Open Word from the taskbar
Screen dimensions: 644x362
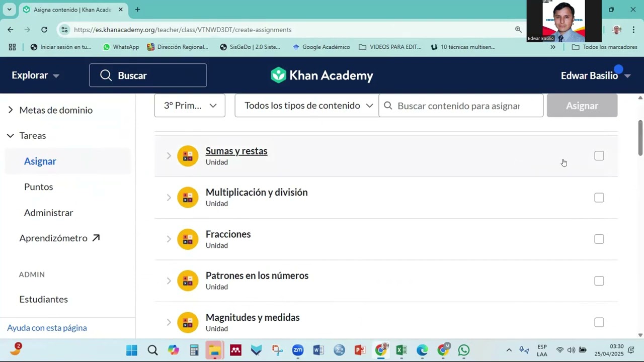pyautogui.click(x=318, y=350)
